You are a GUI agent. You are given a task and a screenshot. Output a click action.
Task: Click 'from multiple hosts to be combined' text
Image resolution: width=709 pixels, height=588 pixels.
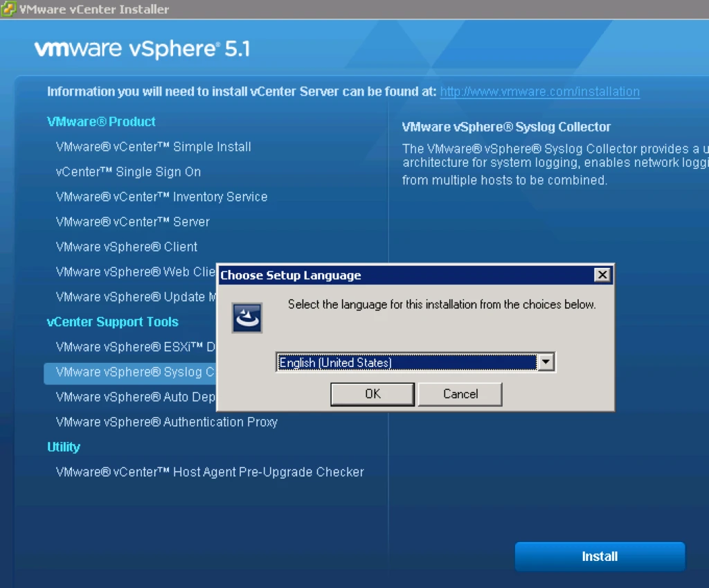[505, 180]
